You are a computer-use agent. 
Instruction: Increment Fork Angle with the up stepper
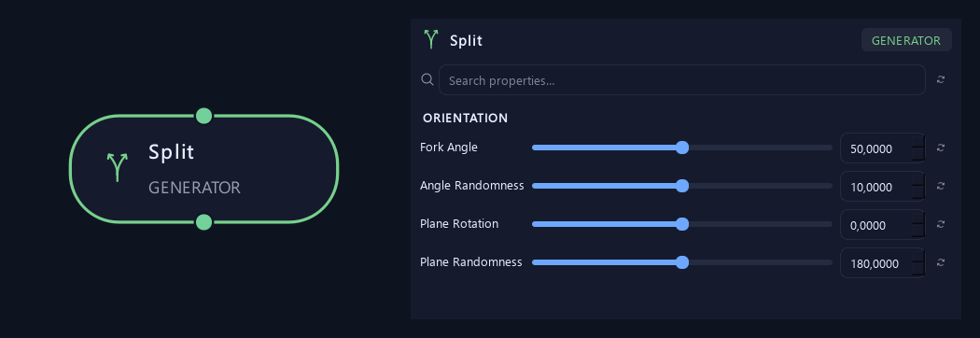[918, 141]
